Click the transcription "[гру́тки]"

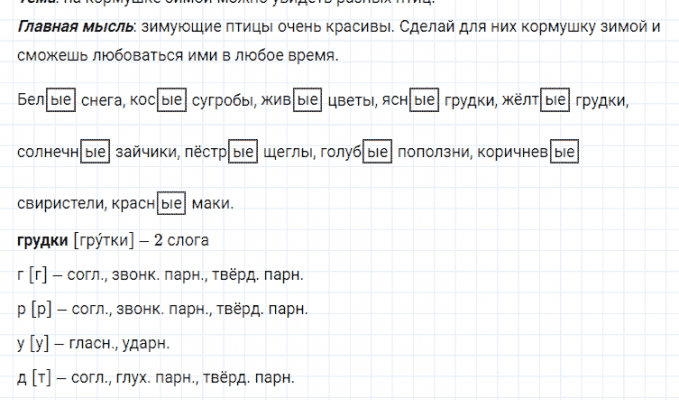coord(109,241)
